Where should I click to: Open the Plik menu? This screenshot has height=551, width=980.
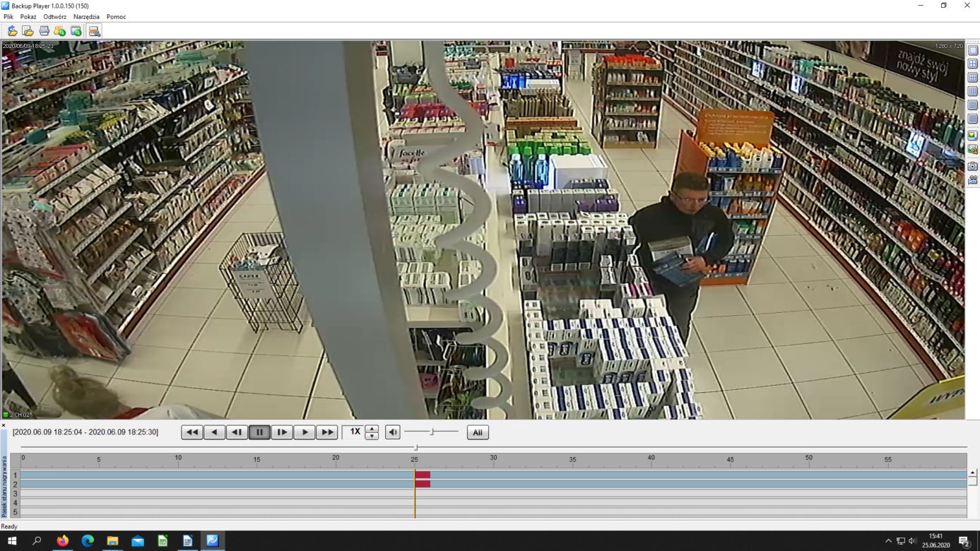coord(8,16)
